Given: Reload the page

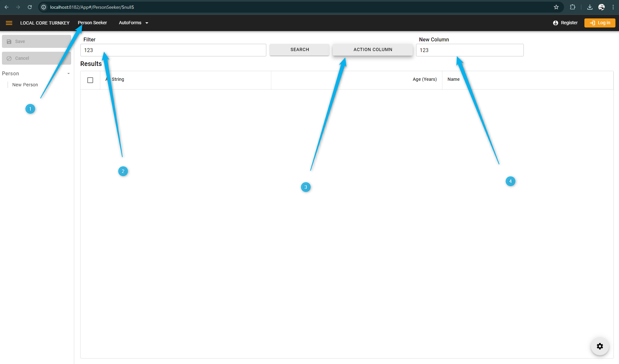Looking at the screenshot, I should coord(30,7).
